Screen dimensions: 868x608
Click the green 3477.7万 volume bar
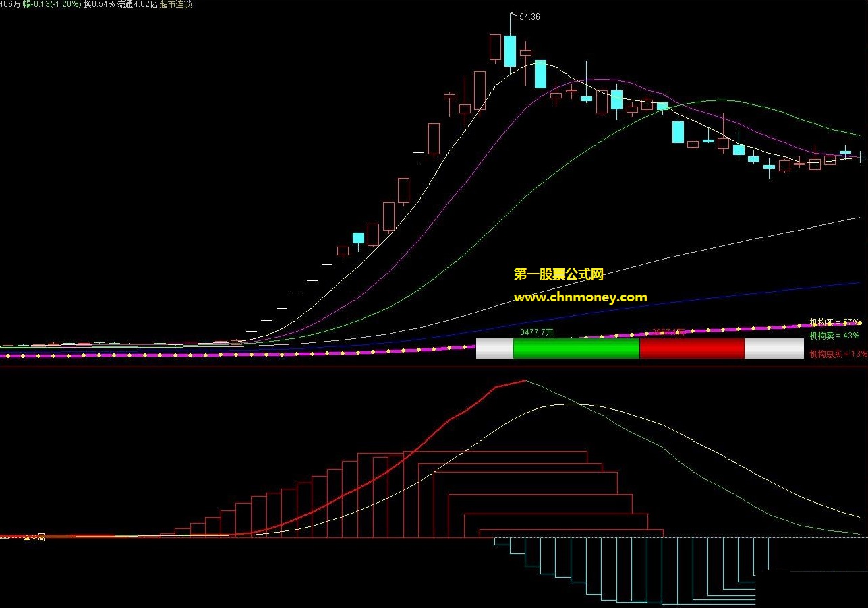point(576,348)
